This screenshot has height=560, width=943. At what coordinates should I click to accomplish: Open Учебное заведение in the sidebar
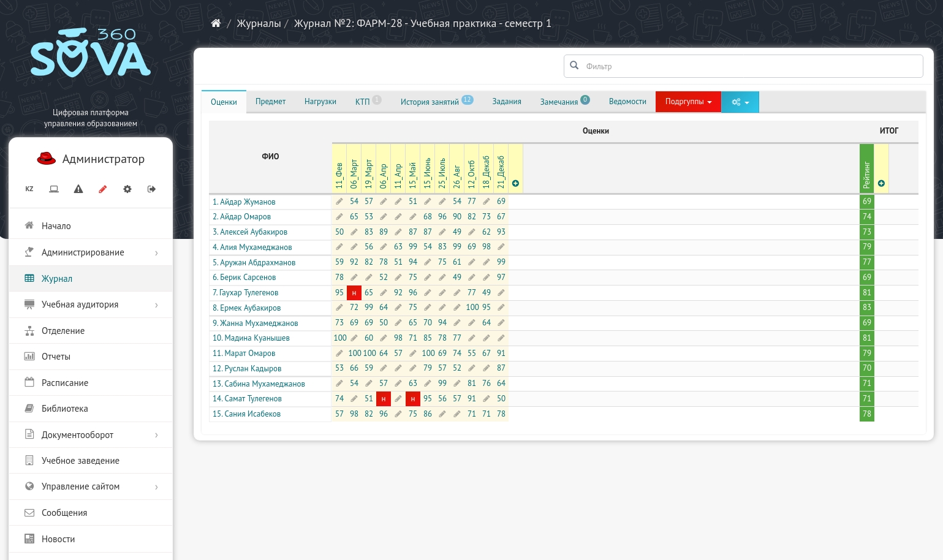(x=91, y=461)
